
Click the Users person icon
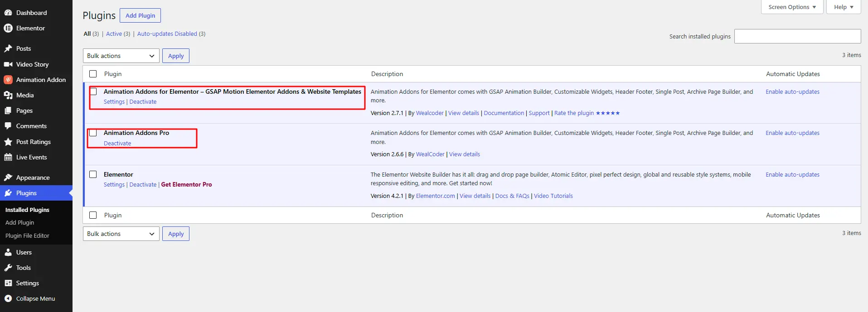[8, 252]
